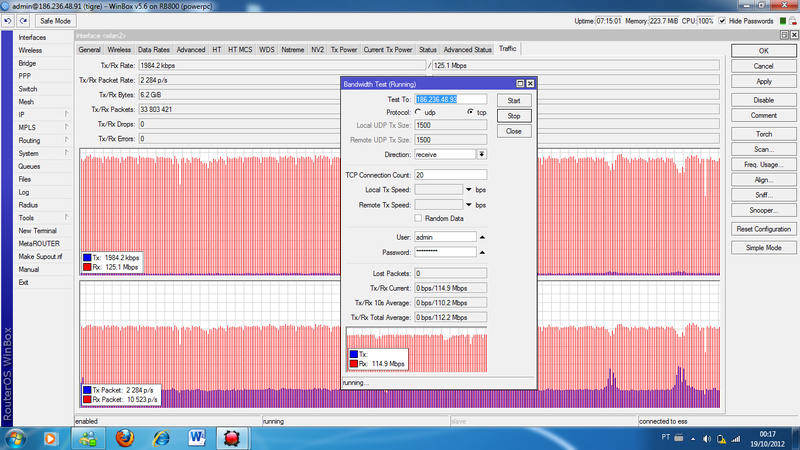Screen dimensions: 800x450
Task: Open Windows Live Messenger from taskbar
Action: point(88,438)
